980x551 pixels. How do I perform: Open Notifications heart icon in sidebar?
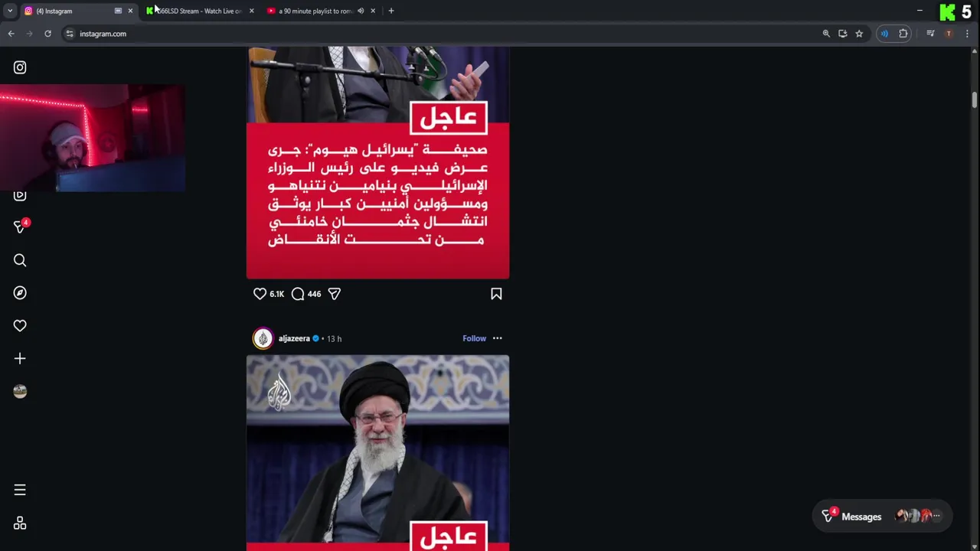(x=20, y=326)
